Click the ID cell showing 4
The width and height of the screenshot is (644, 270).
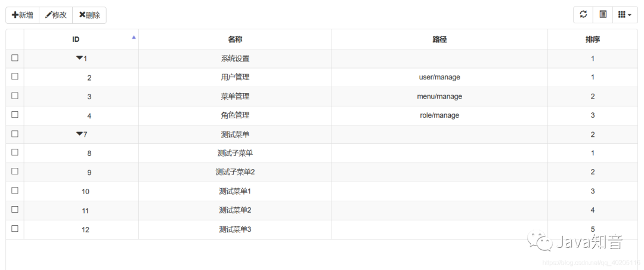[81, 116]
